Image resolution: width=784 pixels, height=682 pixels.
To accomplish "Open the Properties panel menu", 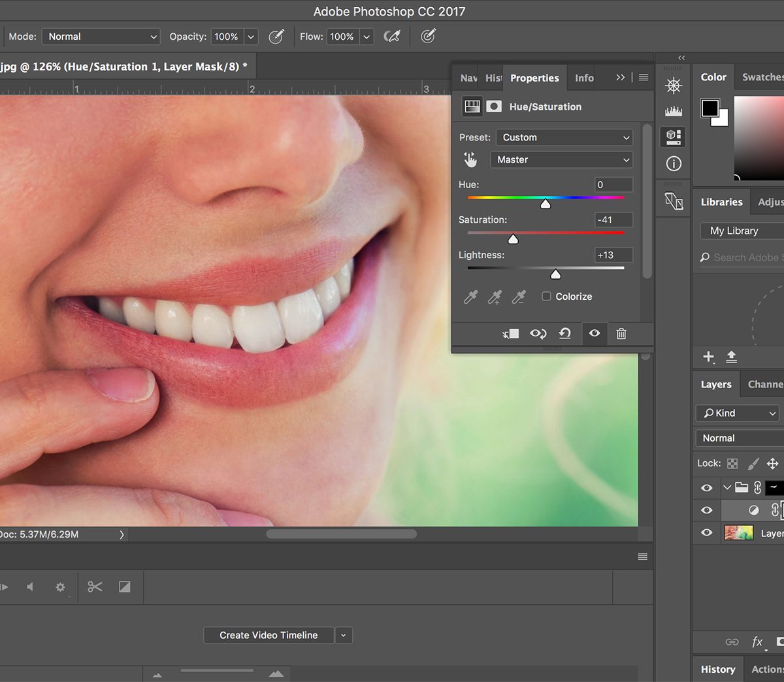I will click(x=644, y=78).
